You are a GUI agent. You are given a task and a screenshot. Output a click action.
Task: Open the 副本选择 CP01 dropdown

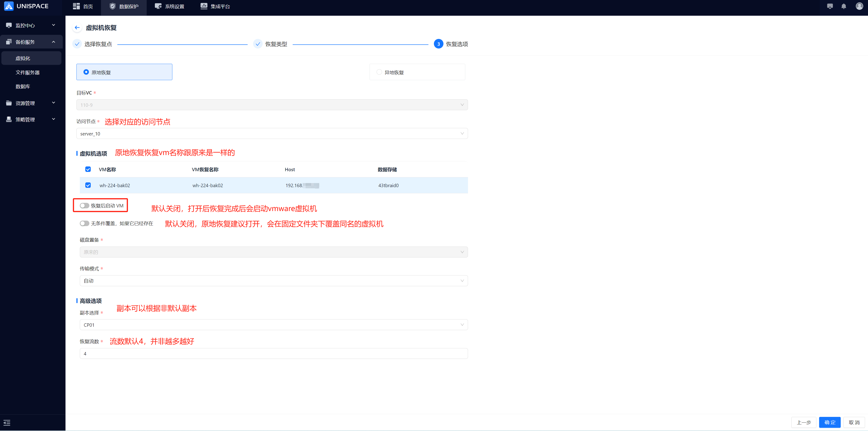click(273, 325)
